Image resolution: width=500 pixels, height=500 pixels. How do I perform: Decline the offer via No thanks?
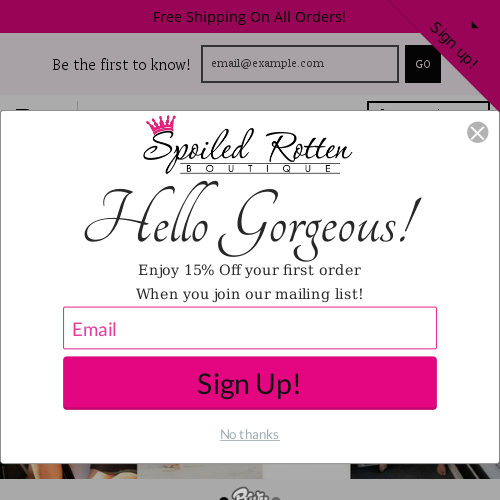coord(250,434)
